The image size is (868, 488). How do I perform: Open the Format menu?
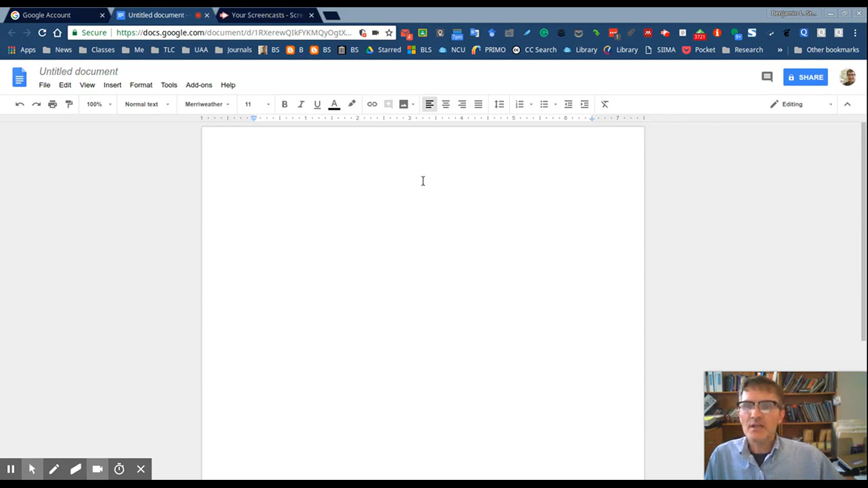tap(141, 84)
